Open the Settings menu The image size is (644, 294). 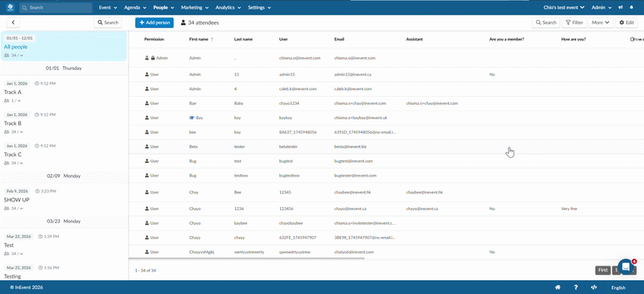pos(259,7)
